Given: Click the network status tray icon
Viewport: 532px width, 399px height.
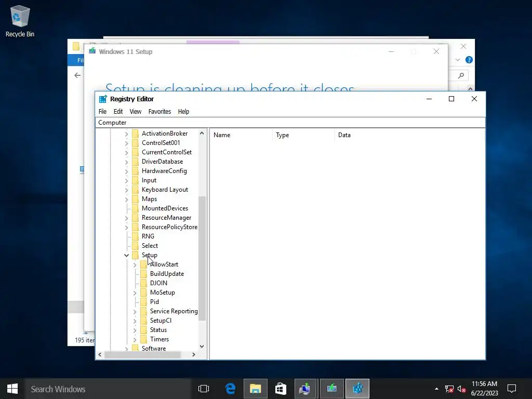Looking at the screenshot, I should [449, 389].
